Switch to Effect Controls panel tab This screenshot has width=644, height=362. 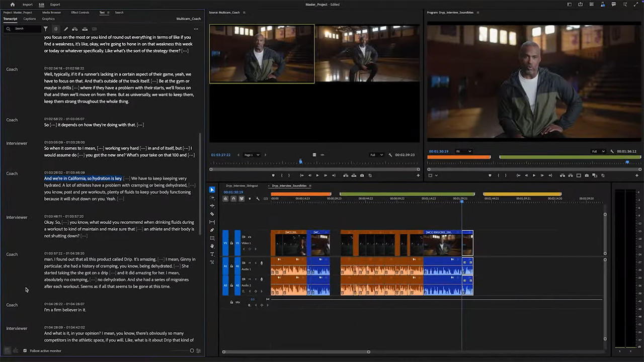click(80, 13)
